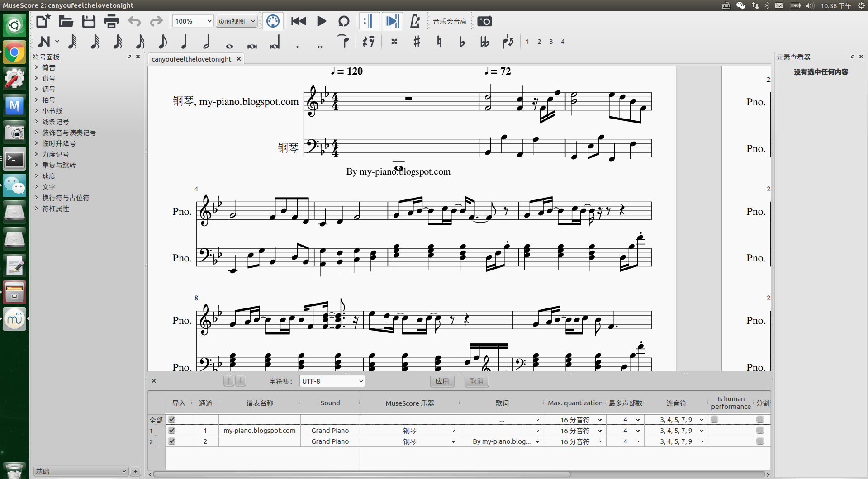Screen dimensions: 868x479
Task: Toggle human performance checkbox in 全部 row
Action: coord(714,419)
